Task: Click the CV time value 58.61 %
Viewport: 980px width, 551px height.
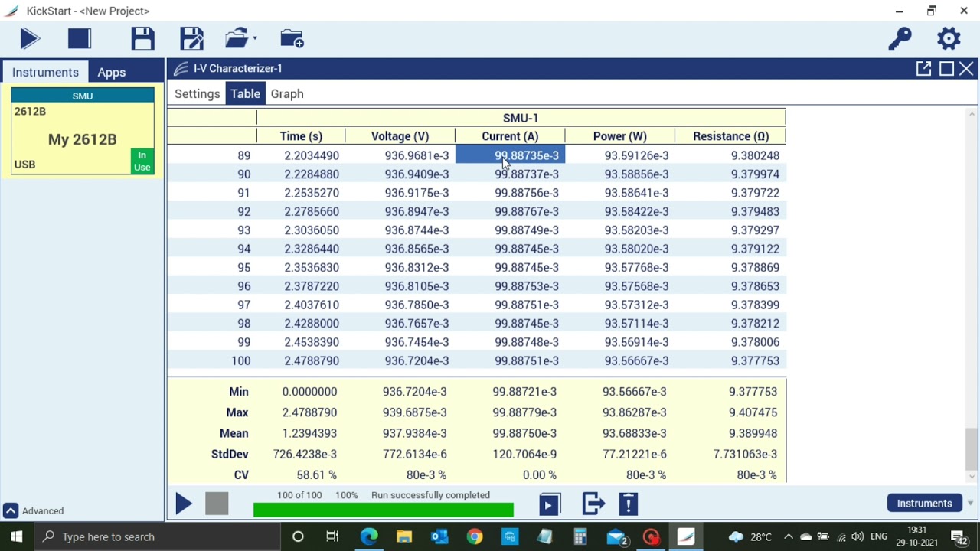Action: (316, 475)
